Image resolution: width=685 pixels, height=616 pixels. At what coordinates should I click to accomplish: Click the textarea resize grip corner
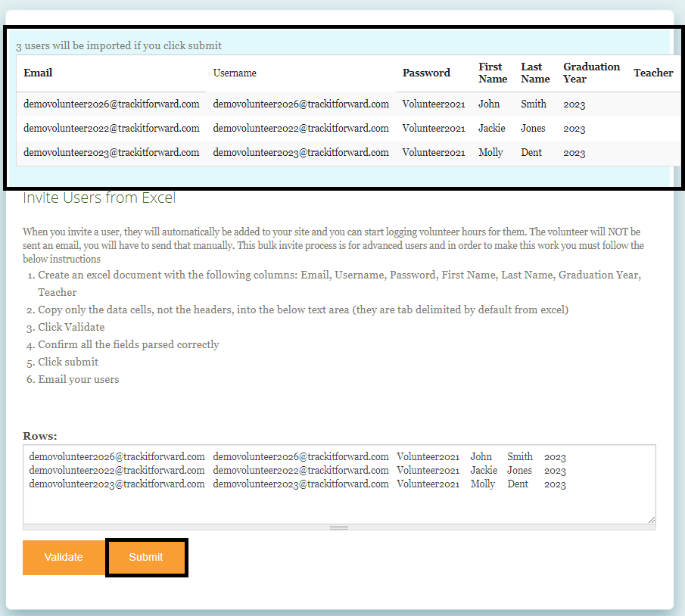[652, 519]
